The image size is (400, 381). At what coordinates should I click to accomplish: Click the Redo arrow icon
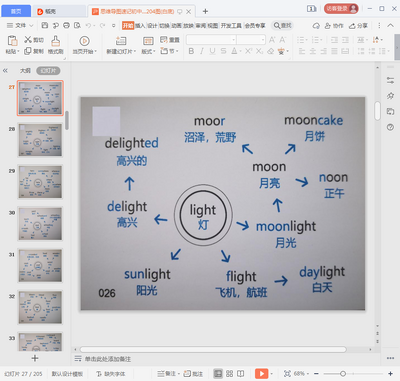102,25
